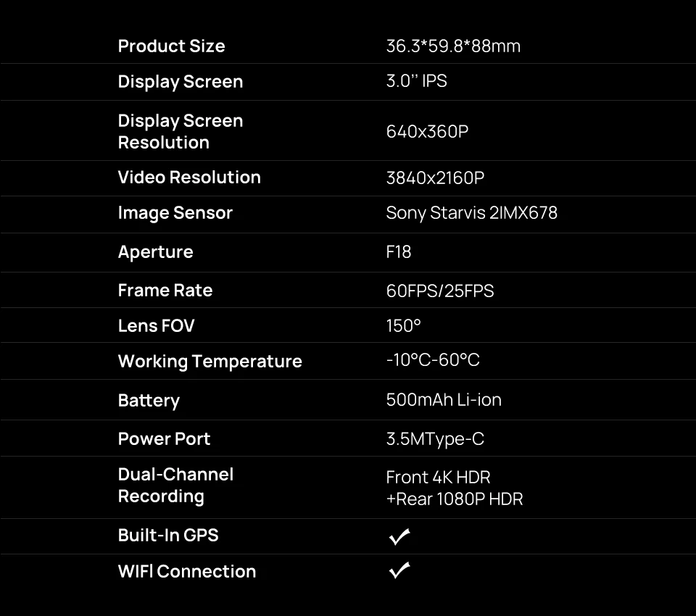Click the 640x360P screen resolution value

point(427,131)
